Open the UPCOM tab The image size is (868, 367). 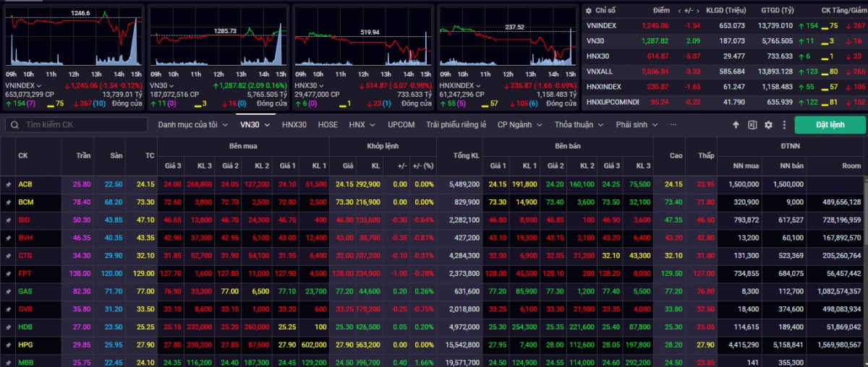point(401,124)
